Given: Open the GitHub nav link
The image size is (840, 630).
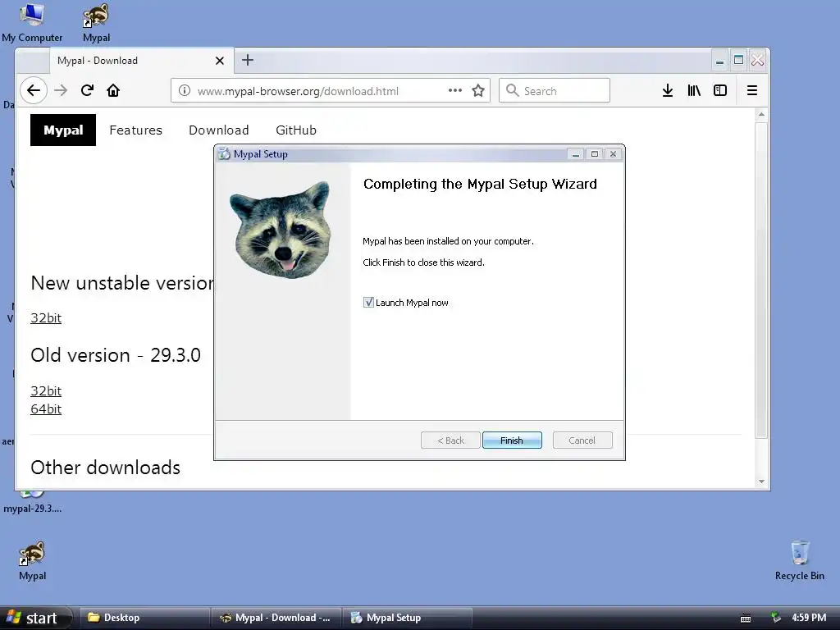Looking at the screenshot, I should [295, 130].
